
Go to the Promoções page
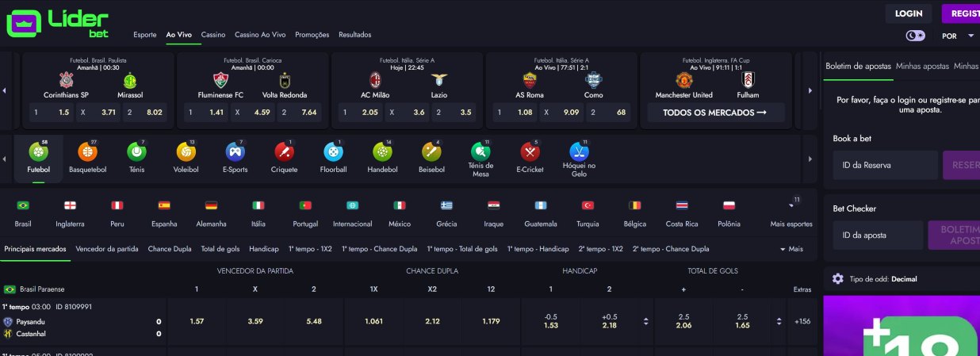312,35
